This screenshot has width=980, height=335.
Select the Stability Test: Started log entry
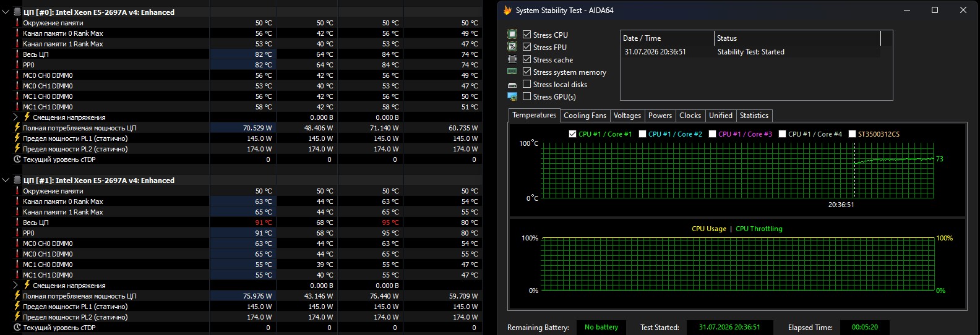click(x=750, y=52)
